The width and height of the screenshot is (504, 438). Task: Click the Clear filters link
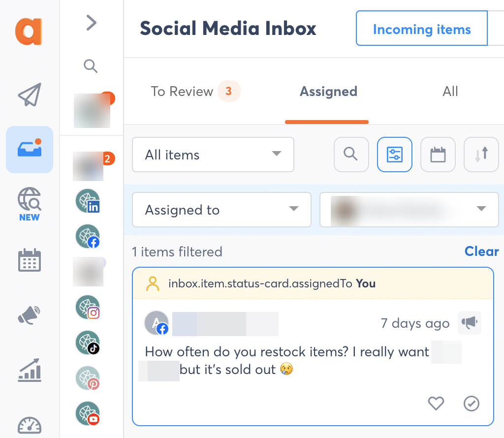(x=481, y=251)
